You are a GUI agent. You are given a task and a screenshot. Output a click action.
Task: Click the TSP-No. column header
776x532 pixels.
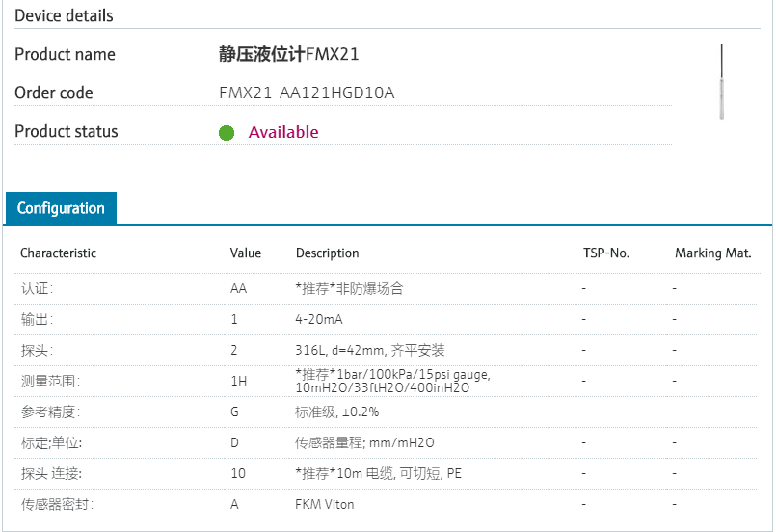[x=605, y=253]
